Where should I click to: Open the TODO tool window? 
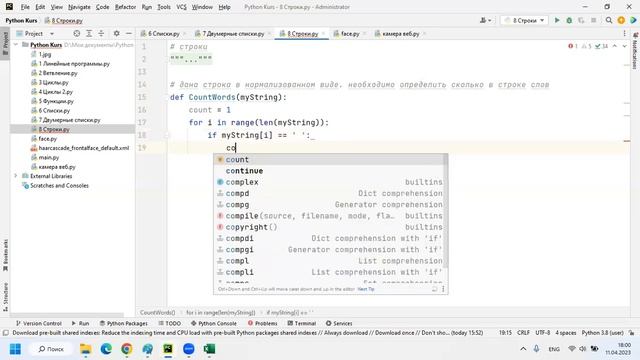(169, 323)
